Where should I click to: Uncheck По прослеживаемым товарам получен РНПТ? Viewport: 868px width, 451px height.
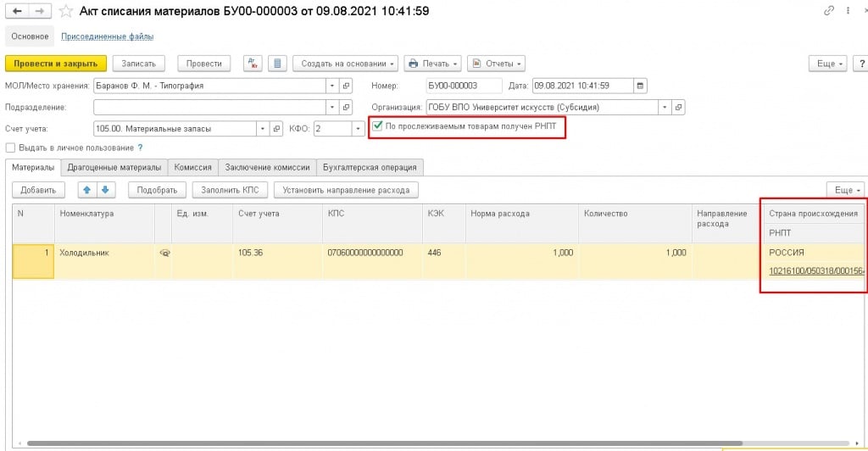tap(377, 127)
